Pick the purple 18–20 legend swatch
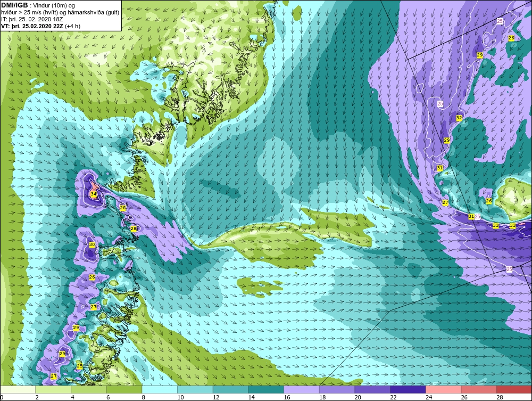Image resolution: width=532 pixels, height=401 pixels. [x=337, y=389]
